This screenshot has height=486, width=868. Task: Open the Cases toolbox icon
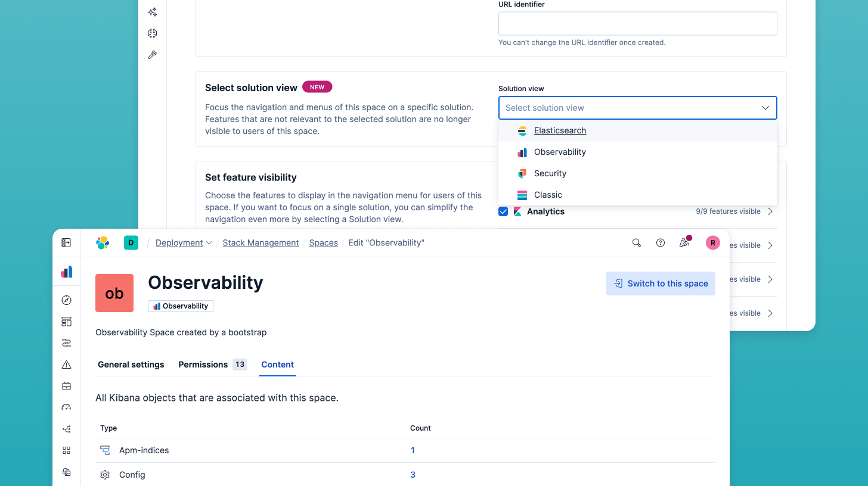click(66, 385)
